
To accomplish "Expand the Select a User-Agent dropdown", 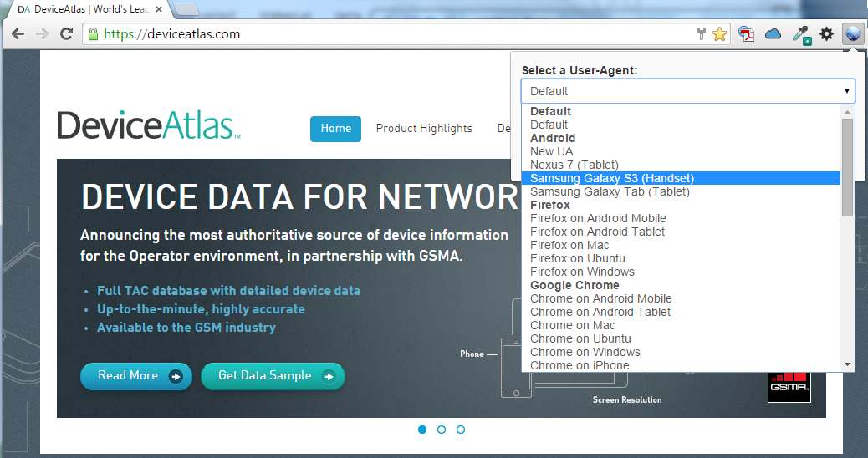I will coord(687,91).
